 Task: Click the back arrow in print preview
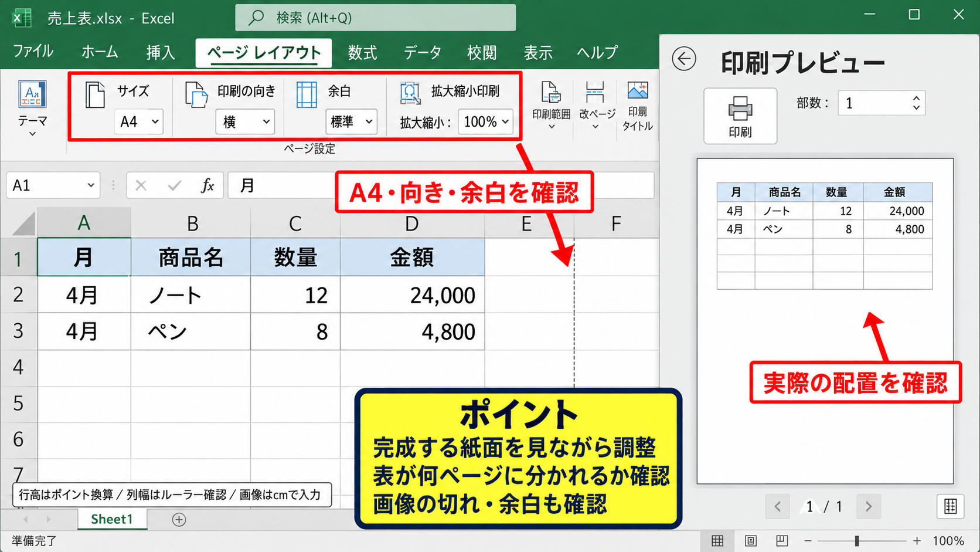pyautogui.click(x=683, y=59)
